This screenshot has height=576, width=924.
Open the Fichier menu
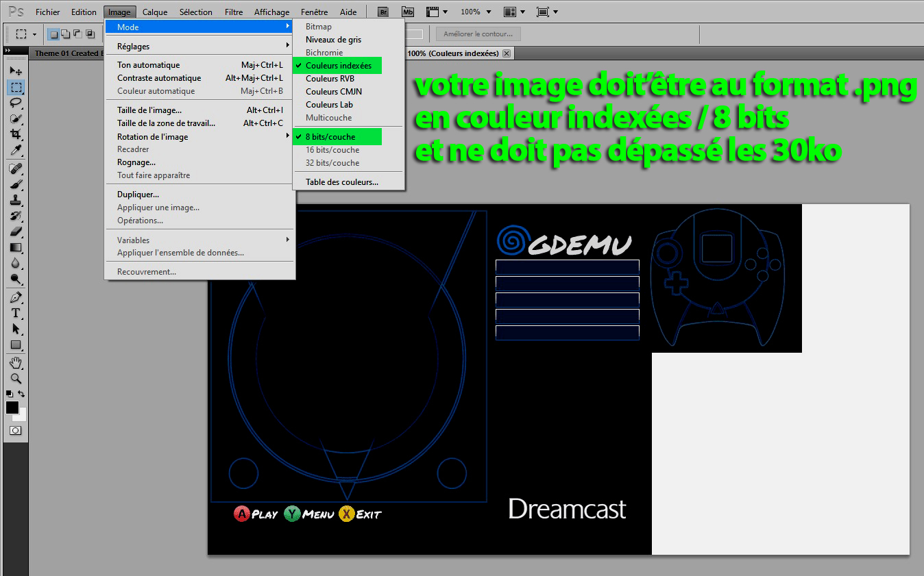click(48, 12)
